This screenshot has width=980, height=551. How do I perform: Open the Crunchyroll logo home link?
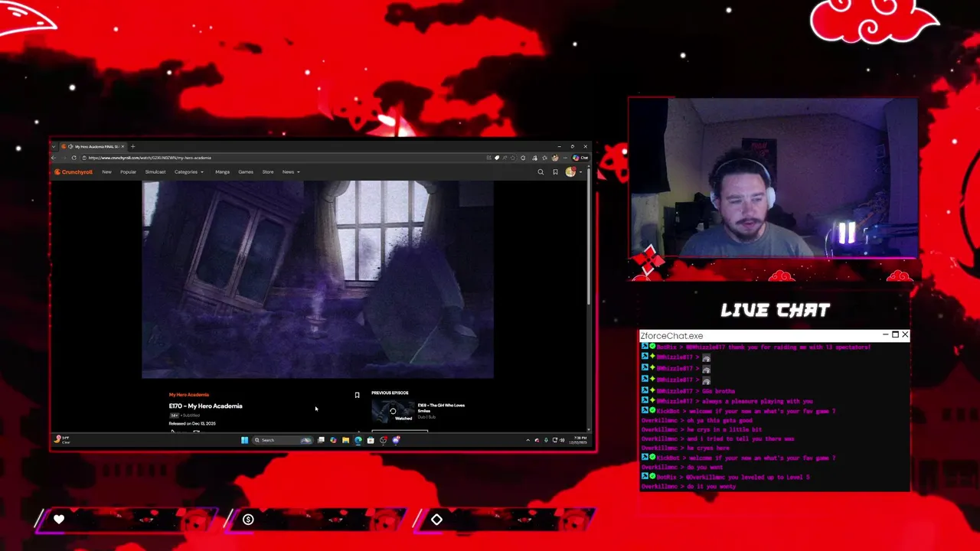point(73,172)
